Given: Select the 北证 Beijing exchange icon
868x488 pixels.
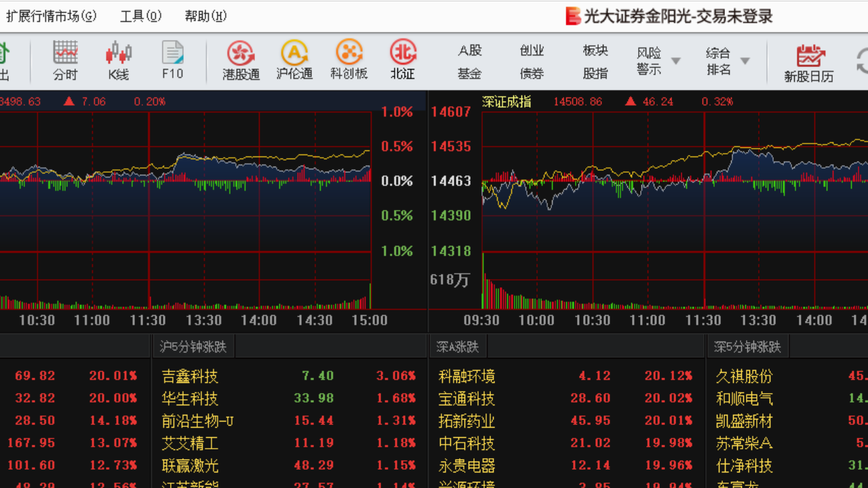Looking at the screenshot, I should tap(402, 60).
